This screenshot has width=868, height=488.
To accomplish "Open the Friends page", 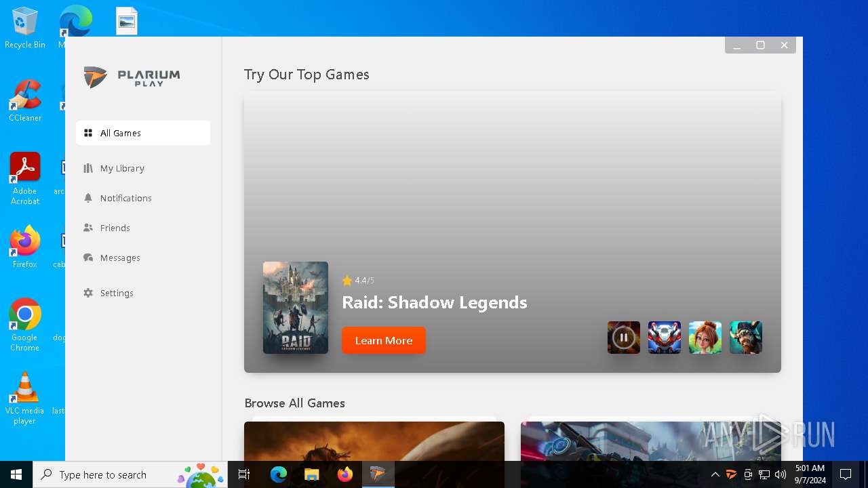I will [143, 228].
